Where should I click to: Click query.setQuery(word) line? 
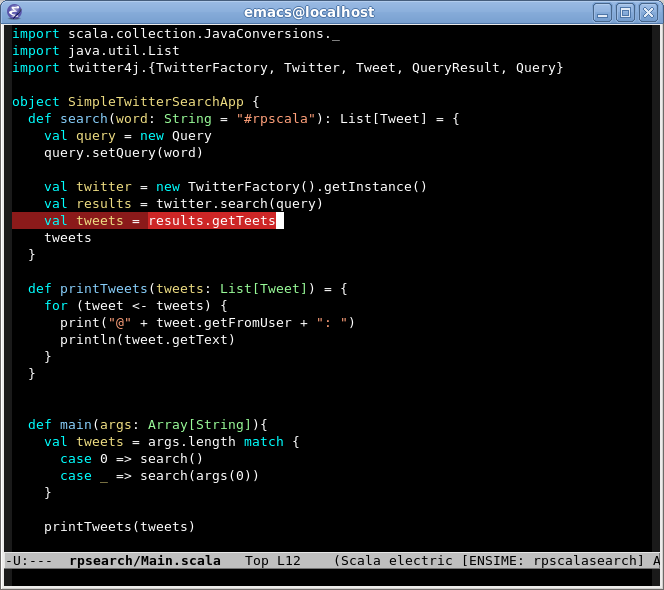point(123,153)
